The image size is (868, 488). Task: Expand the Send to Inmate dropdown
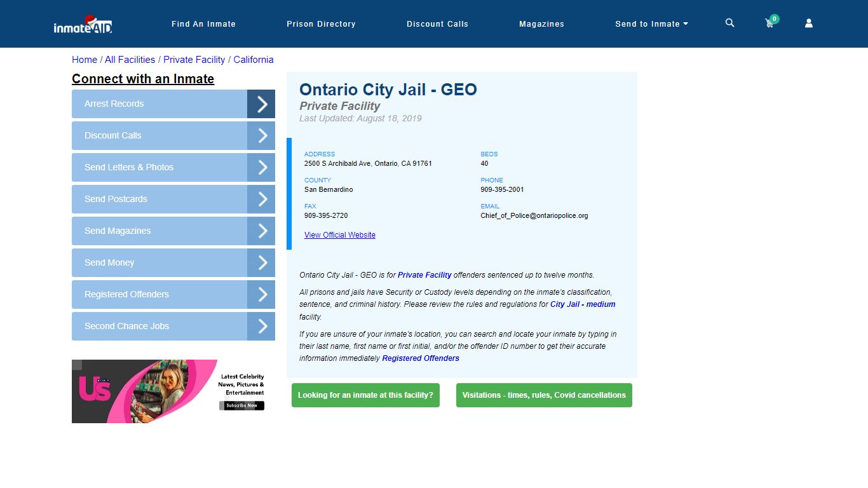[651, 24]
